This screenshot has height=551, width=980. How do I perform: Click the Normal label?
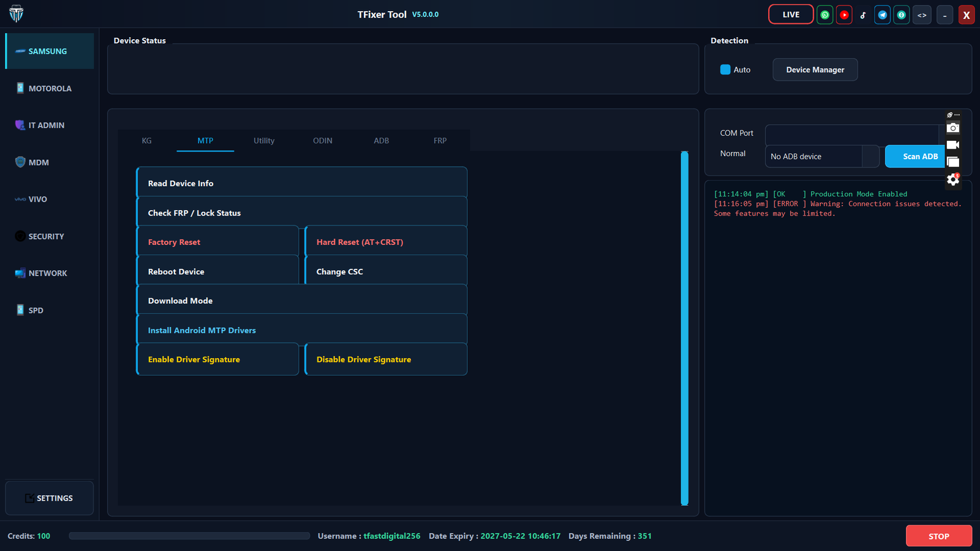click(733, 154)
